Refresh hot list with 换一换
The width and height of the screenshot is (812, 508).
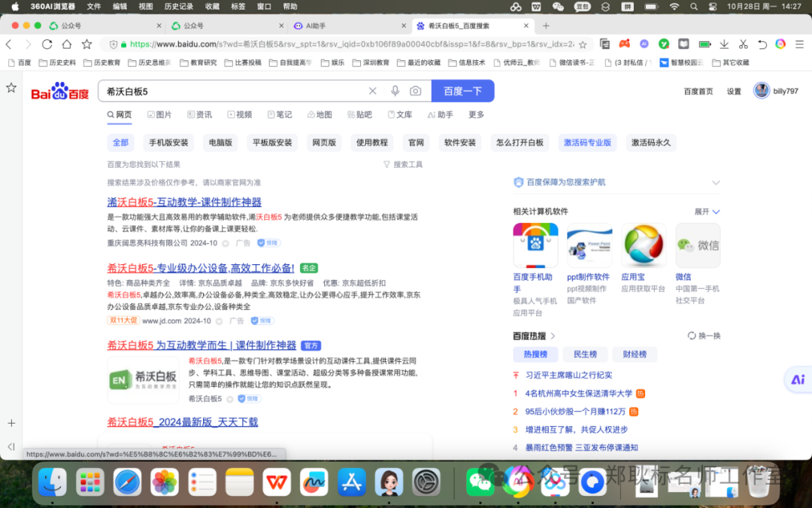click(704, 336)
